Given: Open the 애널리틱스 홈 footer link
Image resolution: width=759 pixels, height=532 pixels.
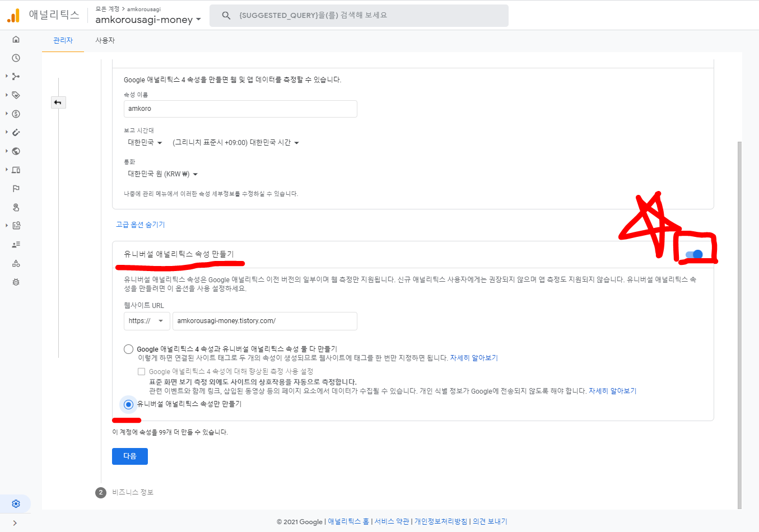Looking at the screenshot, I should pos(348,521).
